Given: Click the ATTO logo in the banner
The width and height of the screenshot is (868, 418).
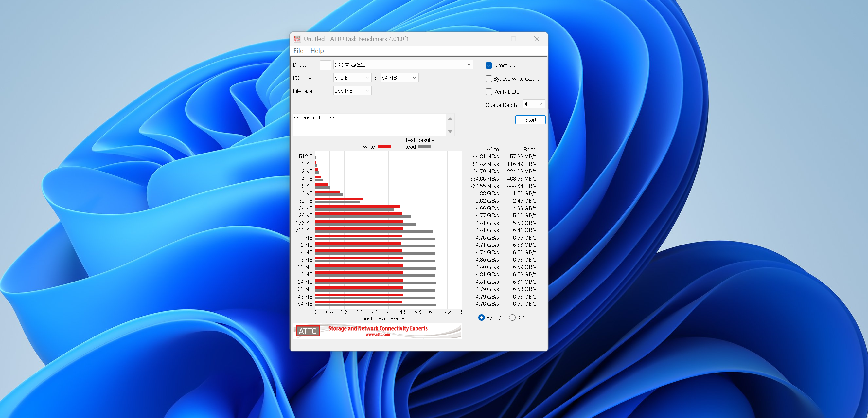Looking at the screenshot, I should tap(307, 331).
